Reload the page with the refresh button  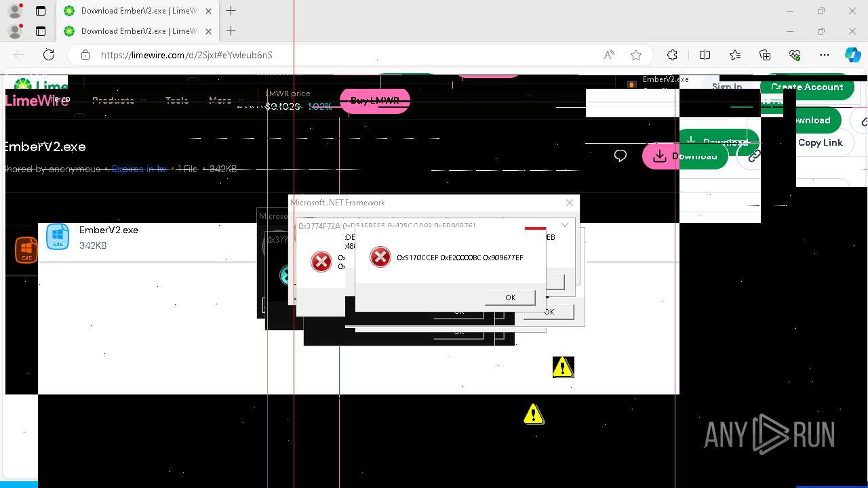[49, 55]
